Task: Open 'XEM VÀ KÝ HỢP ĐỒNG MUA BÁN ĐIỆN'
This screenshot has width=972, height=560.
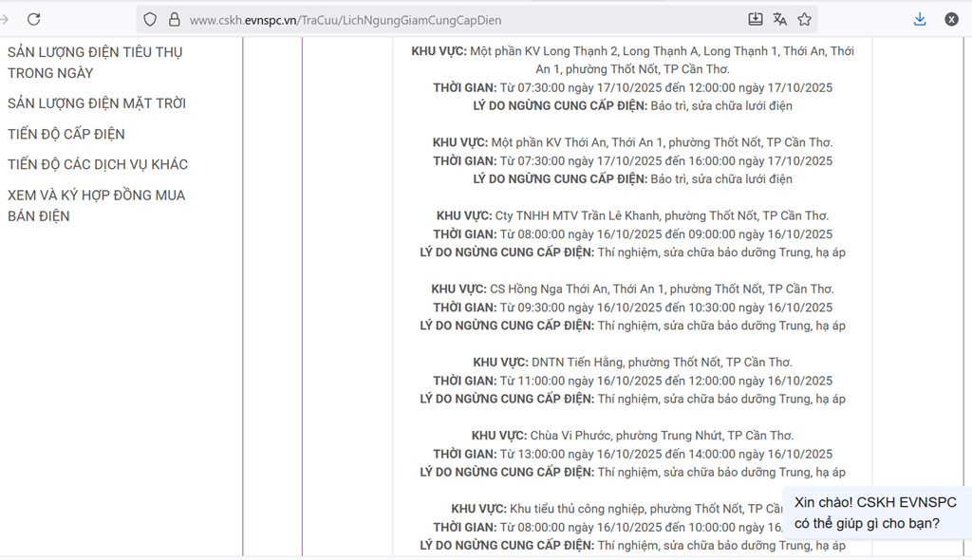Action: pos(97,205)
